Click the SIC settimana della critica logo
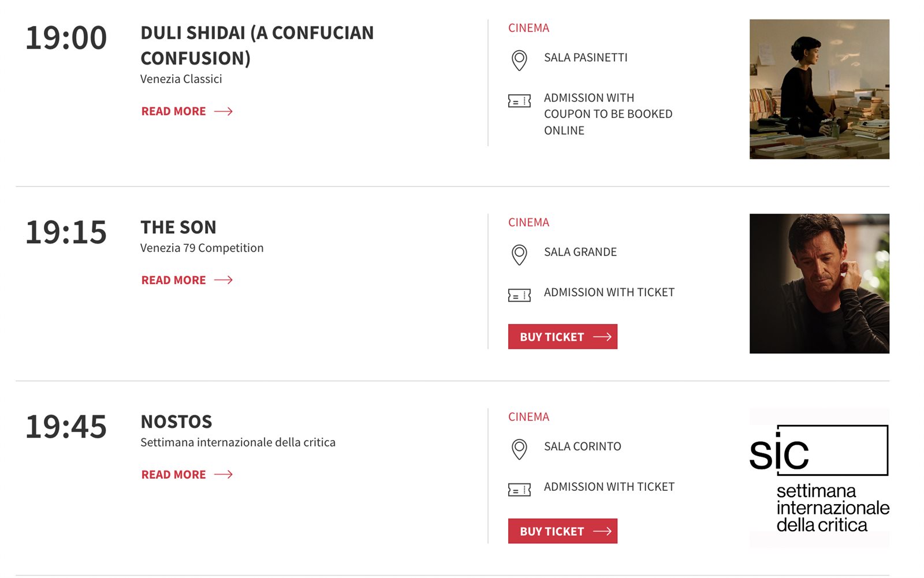 click(x=819, y=478)
